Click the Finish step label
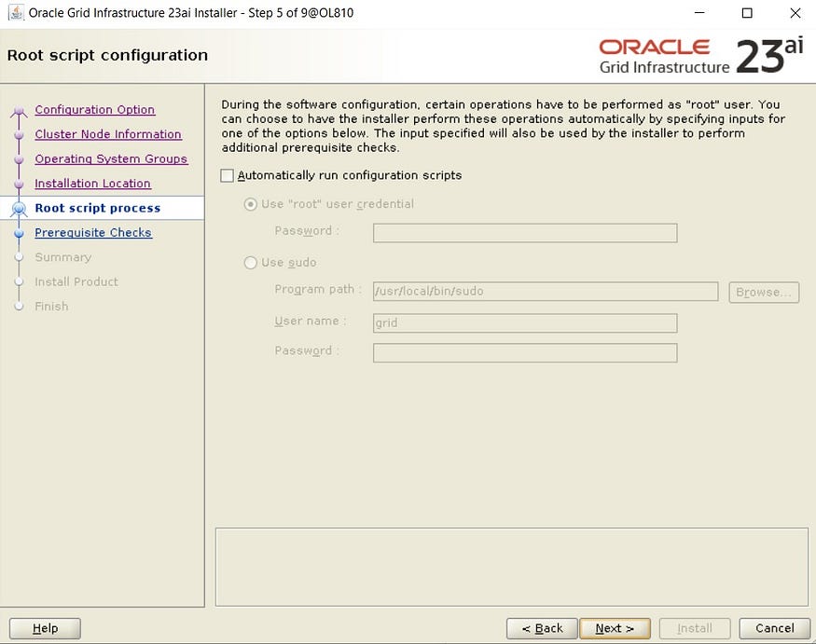The image size is (816, 644). click(51, 306)
